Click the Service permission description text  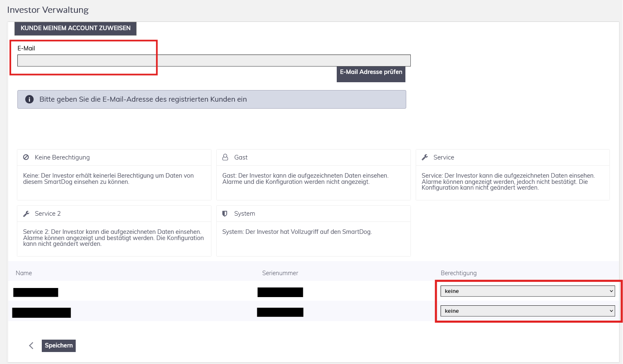(x=508, y=181)
